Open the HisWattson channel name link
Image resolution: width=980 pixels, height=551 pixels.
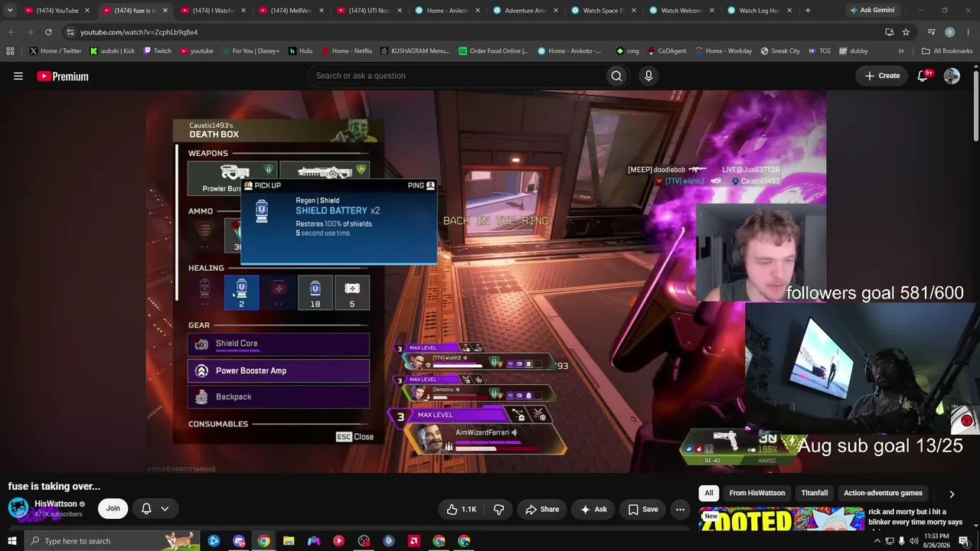(55, 504)
